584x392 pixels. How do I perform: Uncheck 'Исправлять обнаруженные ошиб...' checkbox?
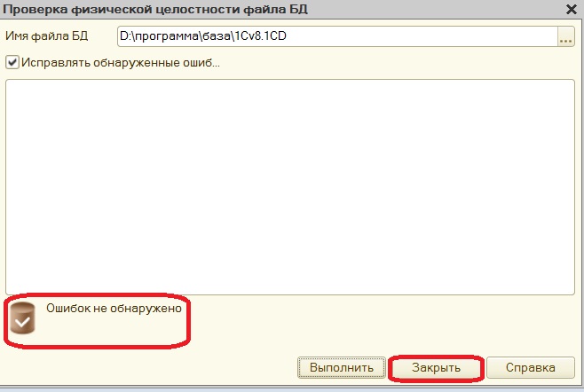pos(12,62)
